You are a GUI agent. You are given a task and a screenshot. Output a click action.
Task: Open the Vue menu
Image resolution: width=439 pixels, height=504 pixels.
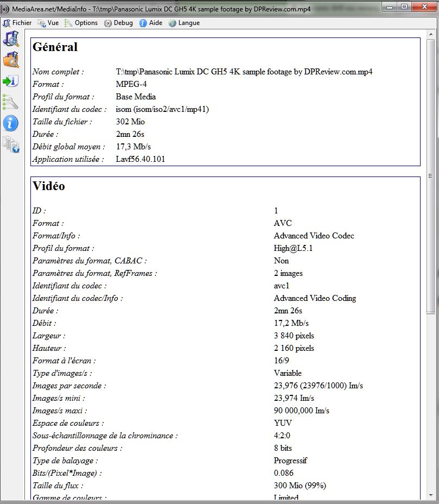[48, 23]
